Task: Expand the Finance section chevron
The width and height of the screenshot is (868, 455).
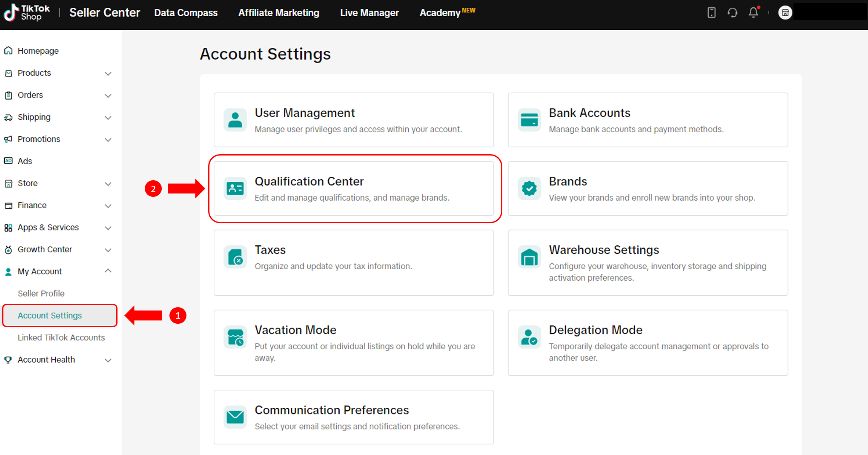Action: (x=108, y=206)
